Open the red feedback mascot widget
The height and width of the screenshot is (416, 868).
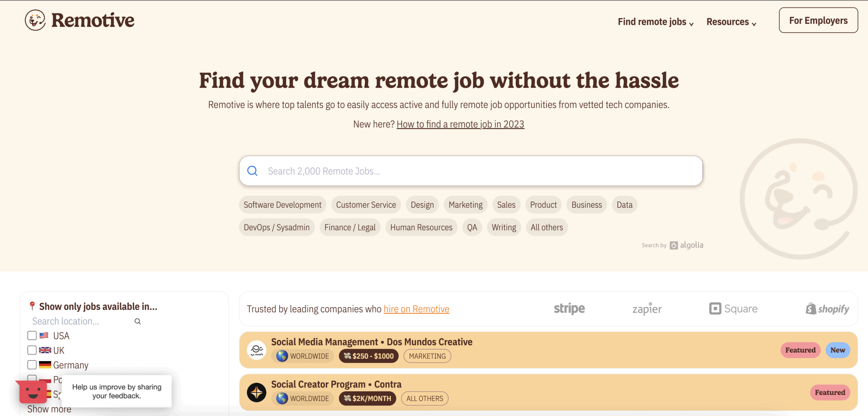click(32, 391)
